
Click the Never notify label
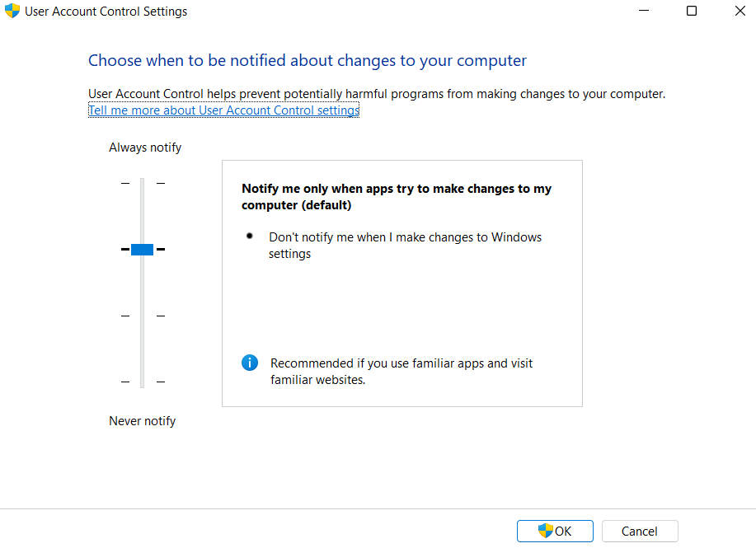coord(143,421)
